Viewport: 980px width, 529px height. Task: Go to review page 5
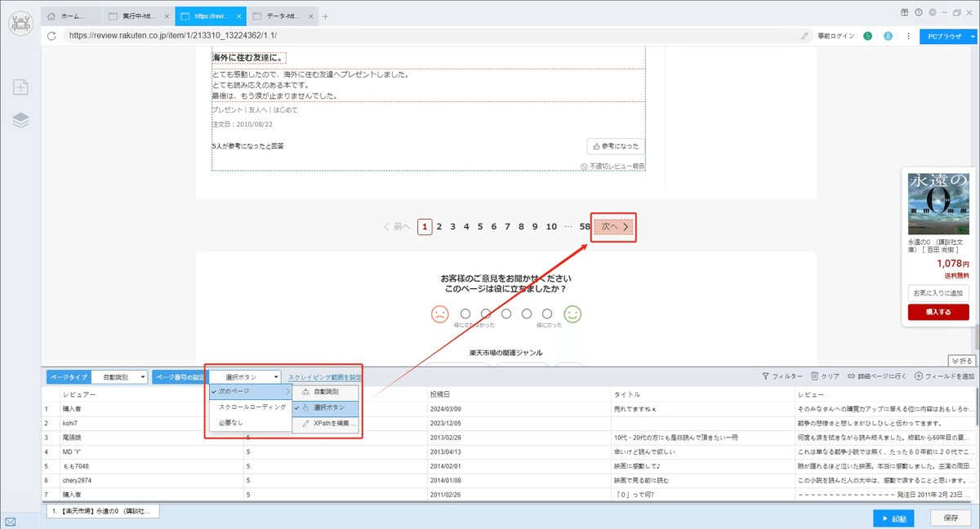(x=480, y=227)
